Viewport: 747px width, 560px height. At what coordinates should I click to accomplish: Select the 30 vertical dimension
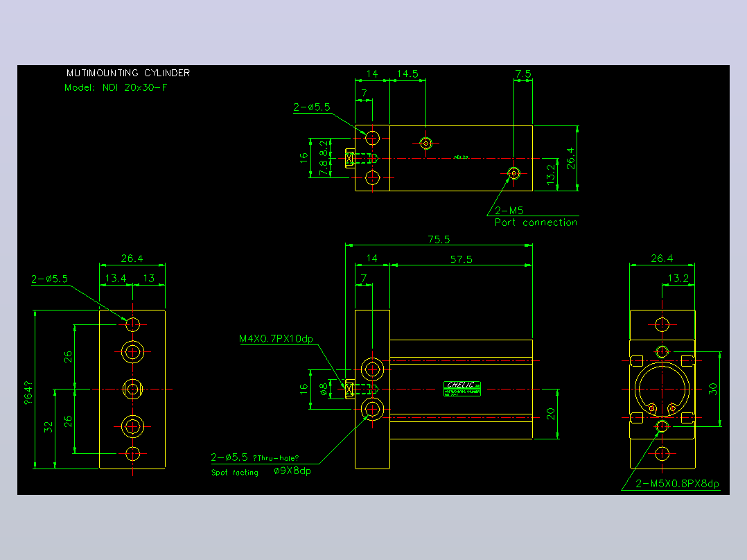click(712, 390)
